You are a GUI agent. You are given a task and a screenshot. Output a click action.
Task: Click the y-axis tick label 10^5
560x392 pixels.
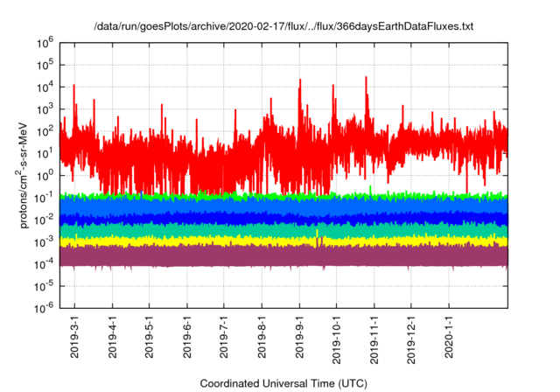click(45, 65)
